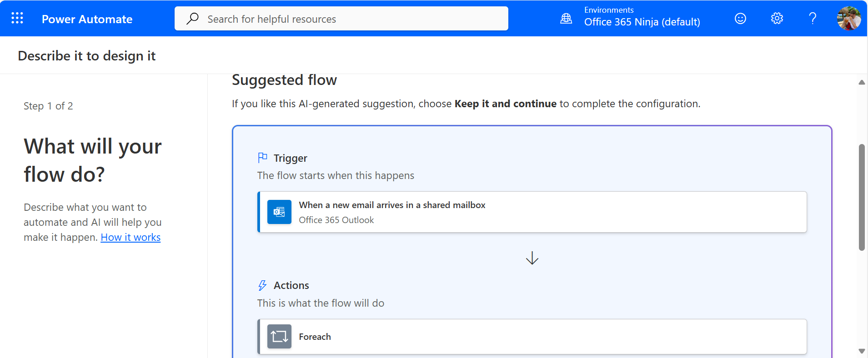Select the shared mailbox email trigger card

tap(532, 212)
